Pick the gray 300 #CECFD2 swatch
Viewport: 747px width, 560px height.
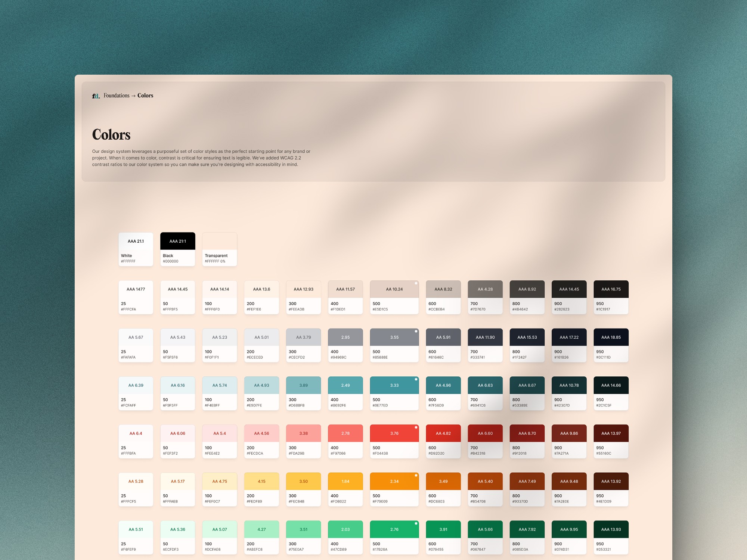coord(303,345)
